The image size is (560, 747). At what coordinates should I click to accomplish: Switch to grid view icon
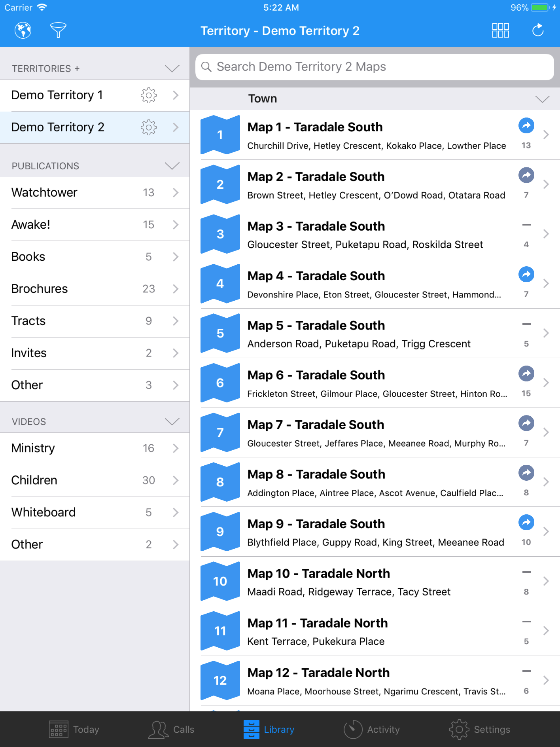point(500,30)
